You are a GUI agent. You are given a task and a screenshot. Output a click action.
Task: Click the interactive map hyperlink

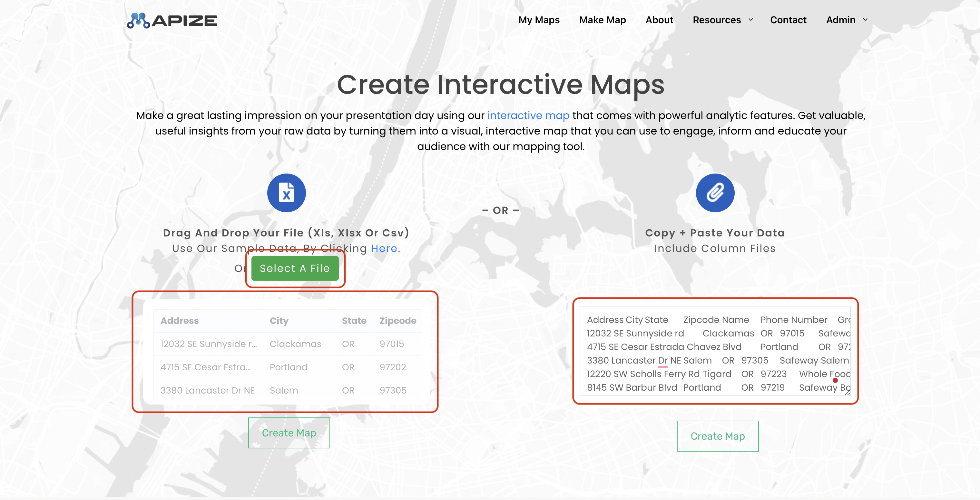tap(528, 115)
